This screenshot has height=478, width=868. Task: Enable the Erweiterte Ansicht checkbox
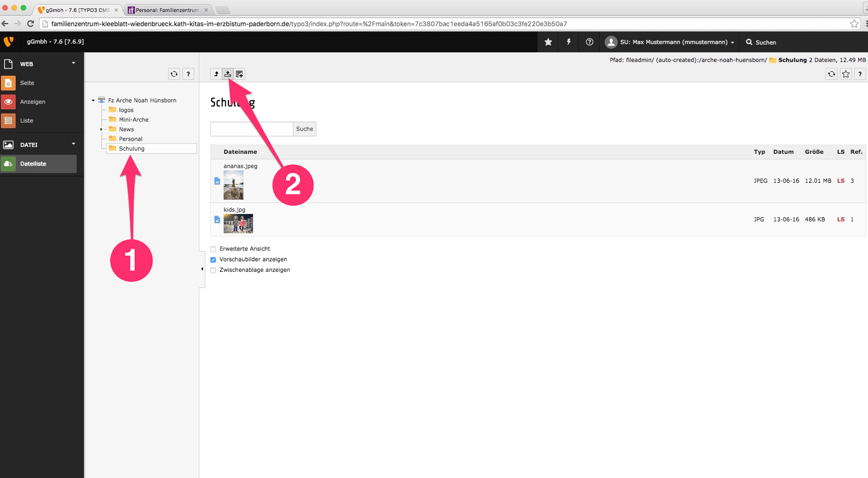coord(213,249)
